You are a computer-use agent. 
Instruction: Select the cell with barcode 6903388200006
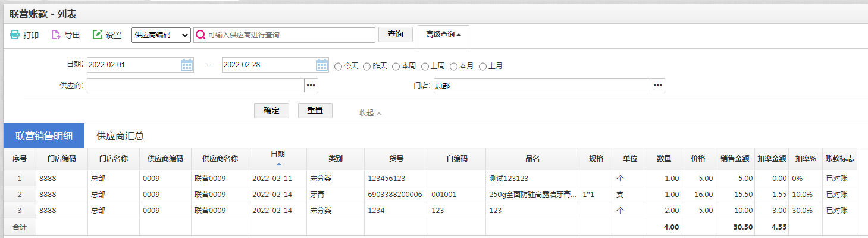tap(396, 194)
